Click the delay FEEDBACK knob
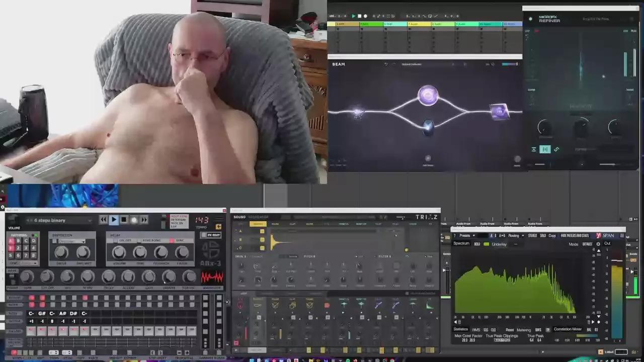The height and width of the screenshot is (362, 644). pyautogui.click(x=161, y=252)
